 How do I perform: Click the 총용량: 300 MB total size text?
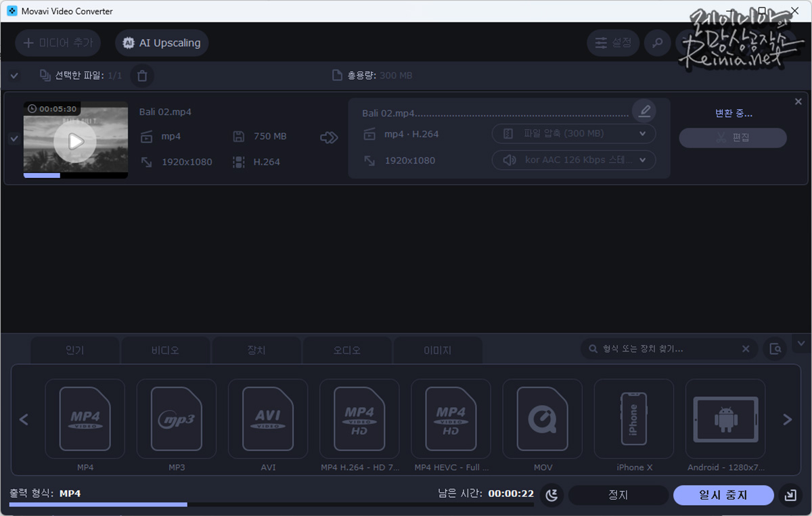(x=380, y=76)
